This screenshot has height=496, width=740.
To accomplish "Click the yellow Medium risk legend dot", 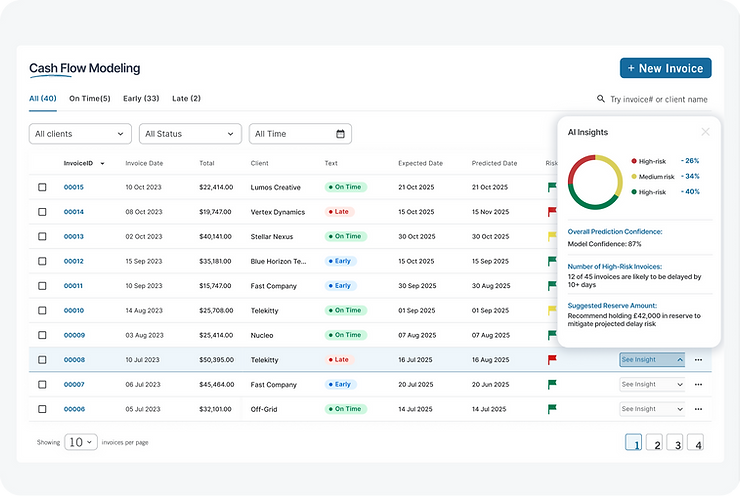I will click(x=634, y=177).
